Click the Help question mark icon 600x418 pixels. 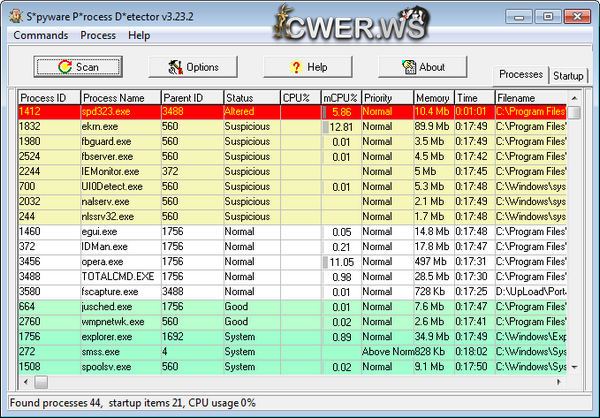click(x=296, y=67)
